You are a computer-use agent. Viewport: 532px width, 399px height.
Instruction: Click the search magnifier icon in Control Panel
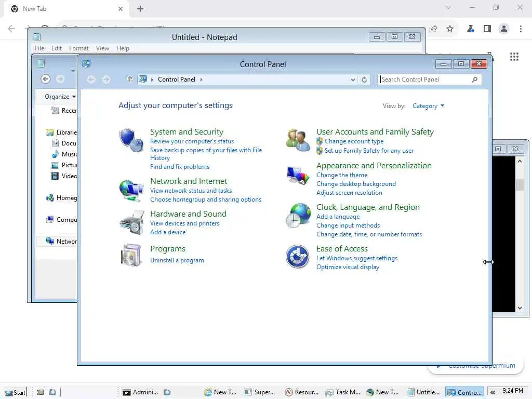[x=474, y=79]
